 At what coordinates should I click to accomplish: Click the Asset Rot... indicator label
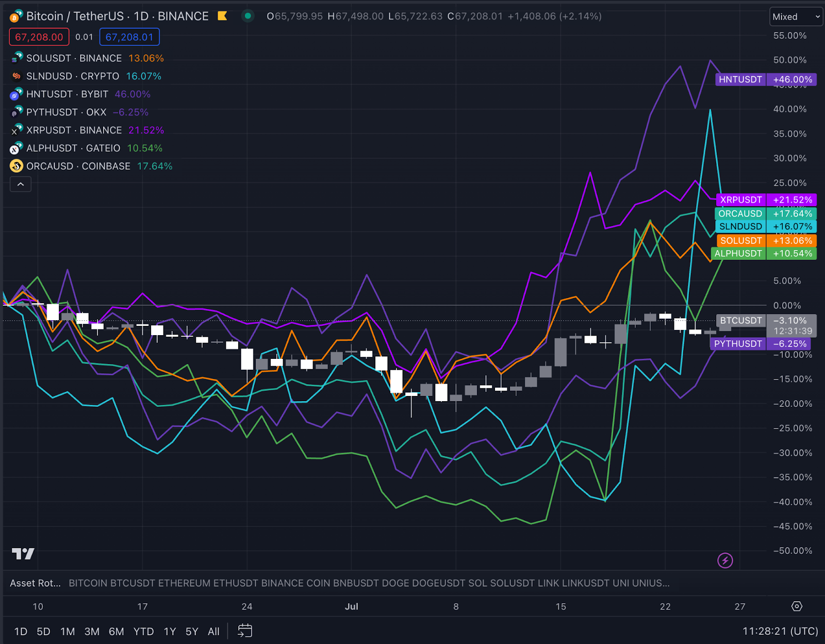pyautogui.click(x=35, y=583)
